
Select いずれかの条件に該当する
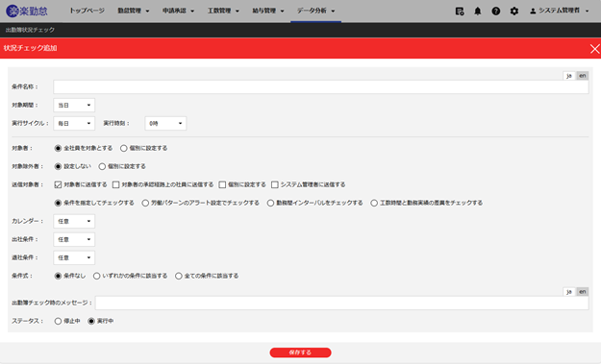[x=96, y=276]
